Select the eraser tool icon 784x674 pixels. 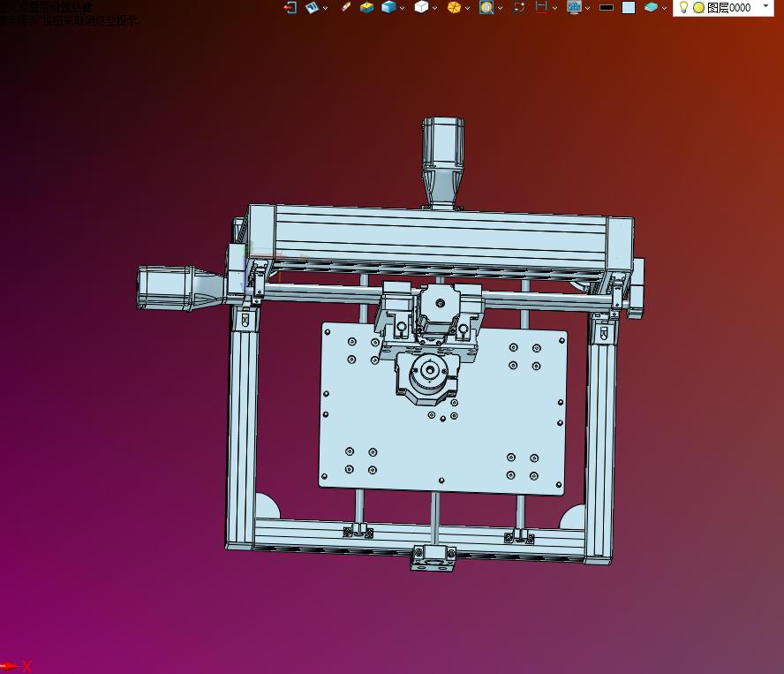click(x=345, y=7)
